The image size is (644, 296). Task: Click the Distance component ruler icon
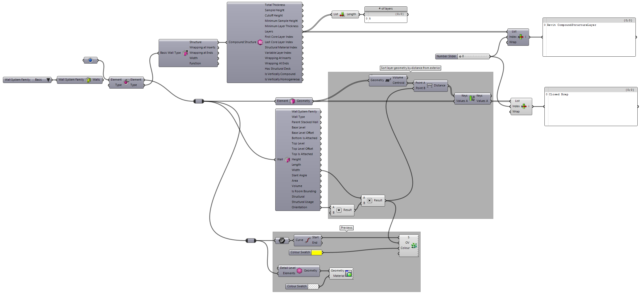tap(429, 85)
